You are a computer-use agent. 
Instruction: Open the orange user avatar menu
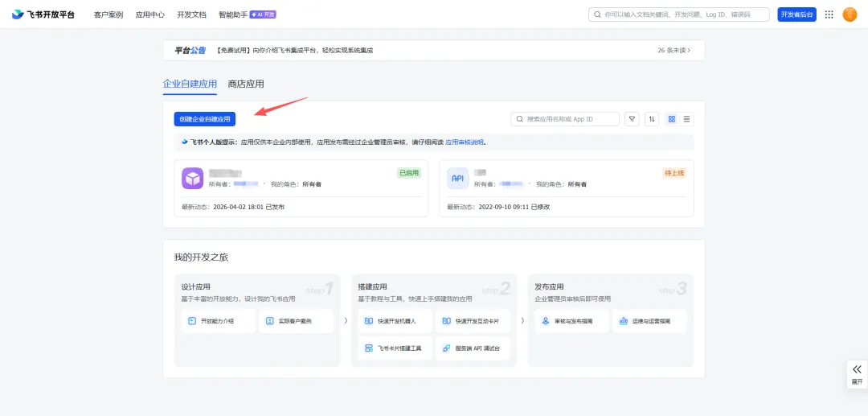tap(850, 14)
